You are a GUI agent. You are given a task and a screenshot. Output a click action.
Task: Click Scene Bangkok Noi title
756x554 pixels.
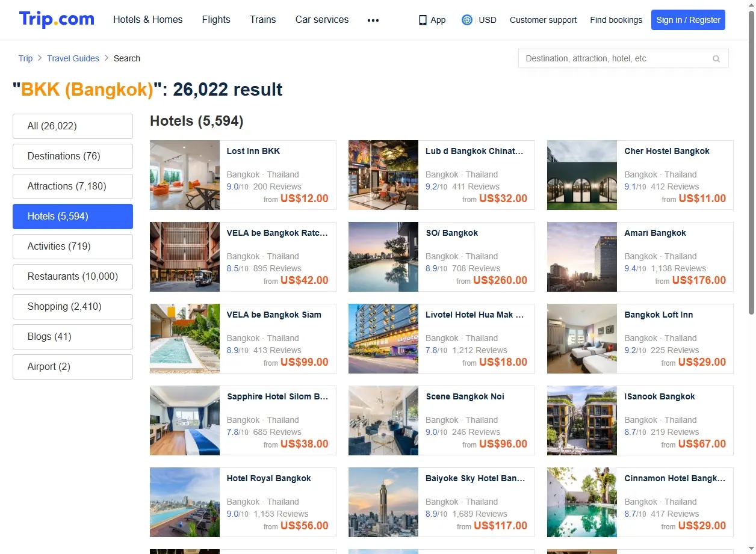[465, 396]
